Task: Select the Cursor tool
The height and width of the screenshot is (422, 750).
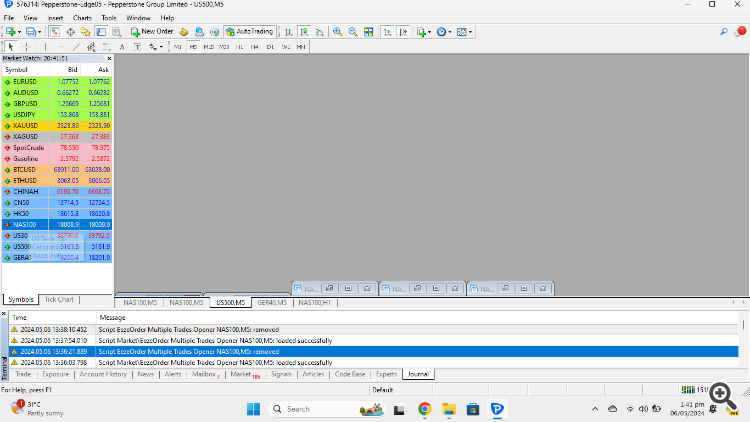Action: tap(11, 47)
